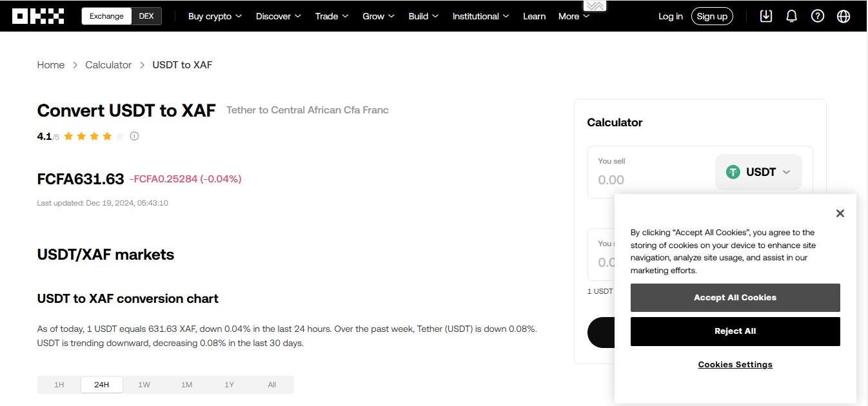Viewport: 868px width, 406px height.
Task: Open the help question mark icon
Action: 818,16
